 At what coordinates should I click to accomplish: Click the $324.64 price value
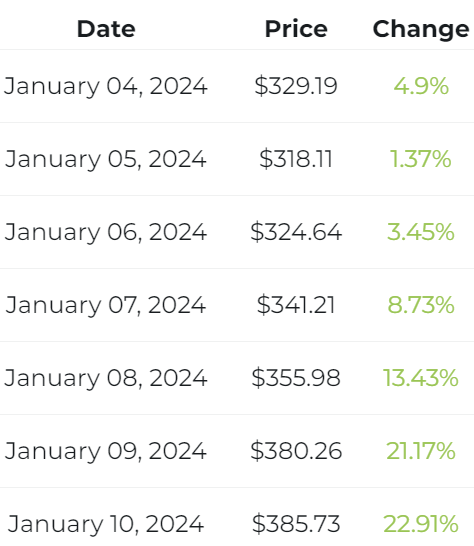pyautogui.click(x=296, y=232)
